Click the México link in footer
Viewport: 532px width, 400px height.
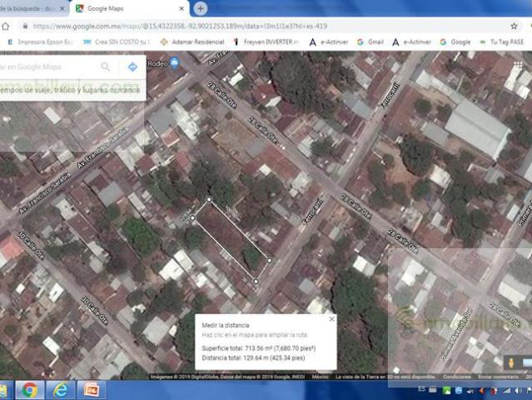tap(320, 377)
